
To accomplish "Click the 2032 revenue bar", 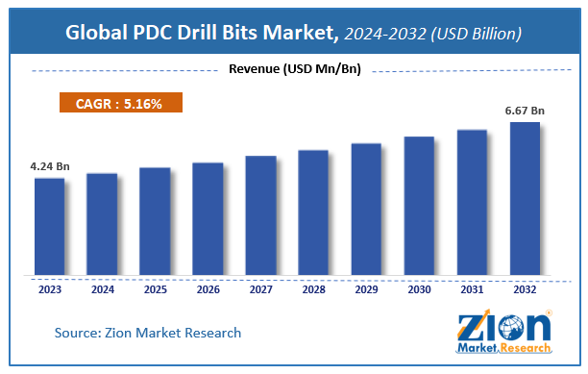I will [x=525, y=198].
